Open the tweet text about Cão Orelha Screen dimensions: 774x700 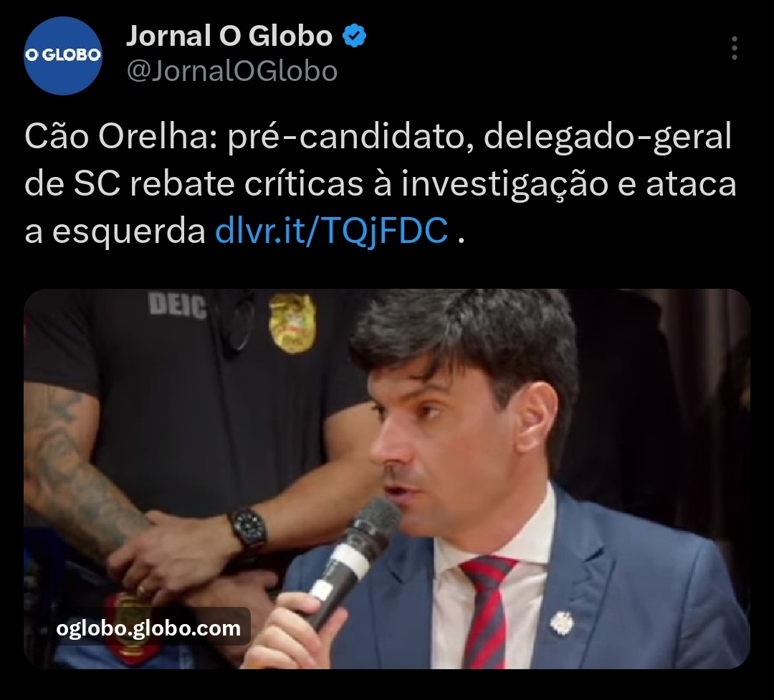point(380,183)
